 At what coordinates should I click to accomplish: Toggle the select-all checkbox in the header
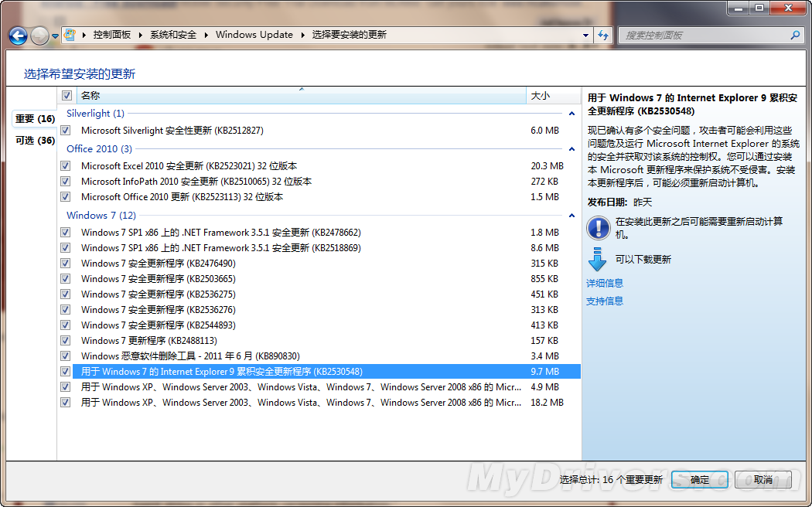click(67, 95)
